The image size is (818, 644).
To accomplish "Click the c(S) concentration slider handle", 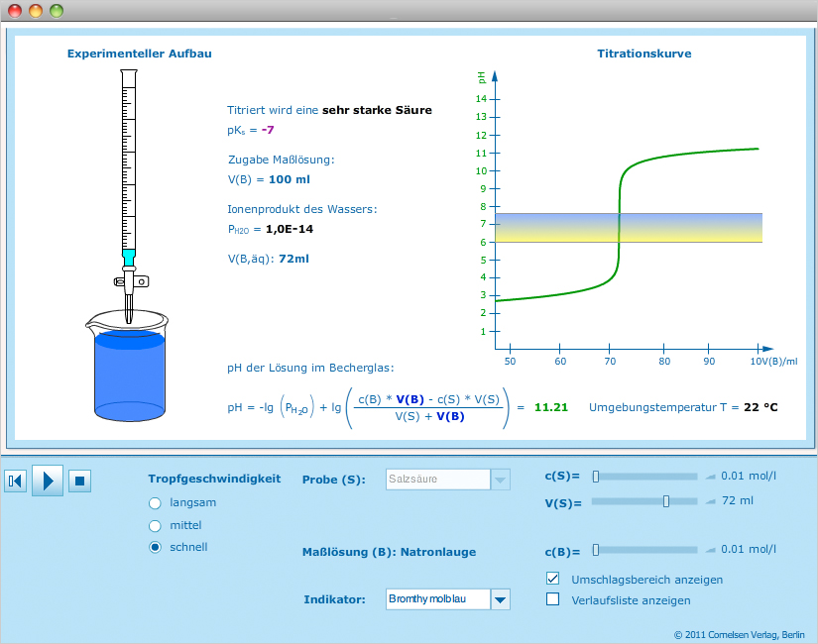I will [x=596, y=477].
